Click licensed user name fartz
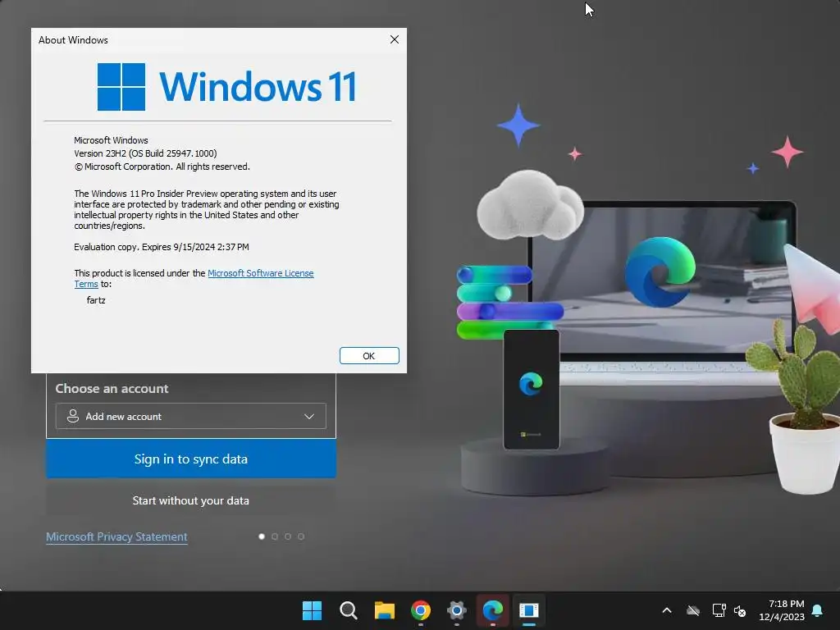840x630 pixels. (x=96, y=300)
